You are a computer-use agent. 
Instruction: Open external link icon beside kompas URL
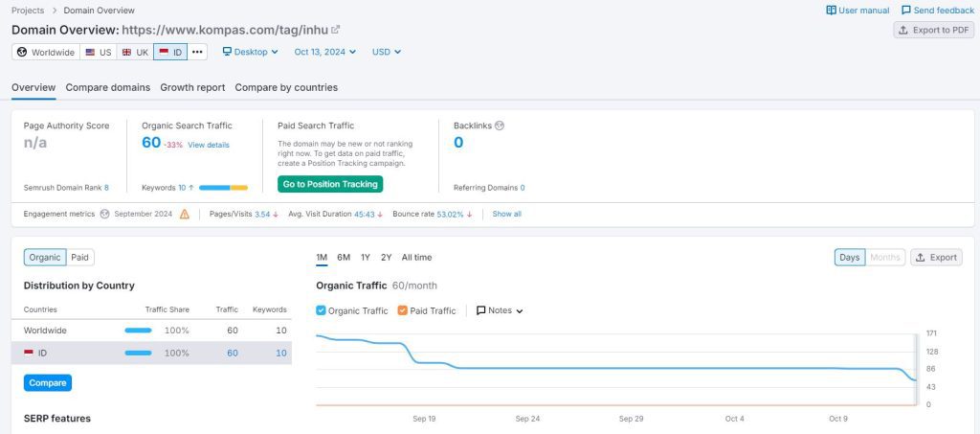coord(335,30)
